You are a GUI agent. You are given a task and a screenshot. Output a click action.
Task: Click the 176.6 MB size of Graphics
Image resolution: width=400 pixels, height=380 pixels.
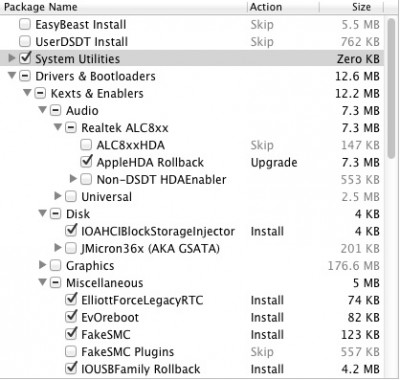[x=354, y=266]
